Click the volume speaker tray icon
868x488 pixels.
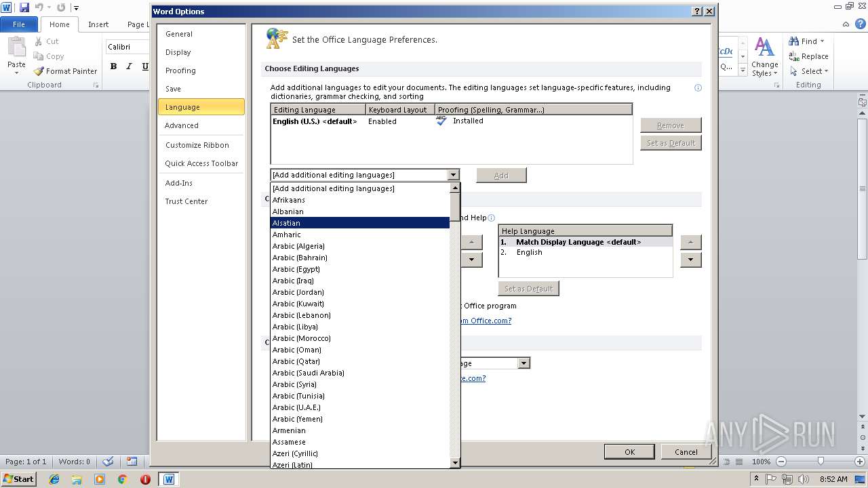pos(803,479)
